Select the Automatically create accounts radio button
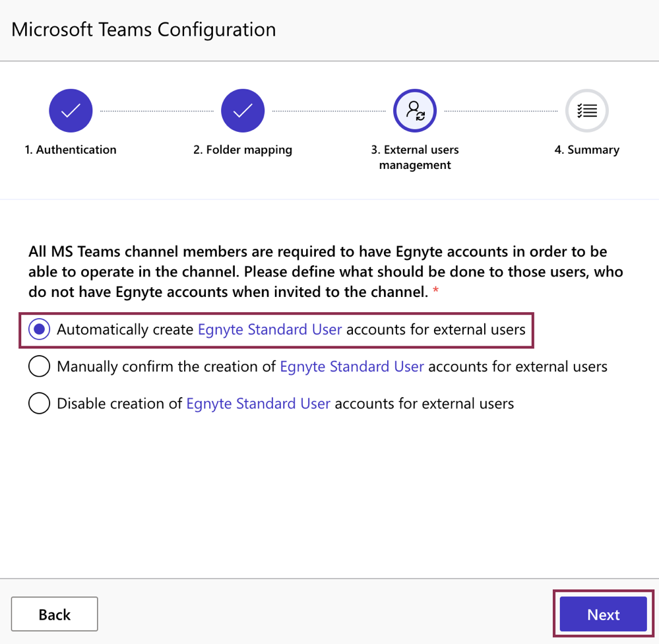This screenshot has height=644, width=659. pyautogui.click(x=40, y=329)
